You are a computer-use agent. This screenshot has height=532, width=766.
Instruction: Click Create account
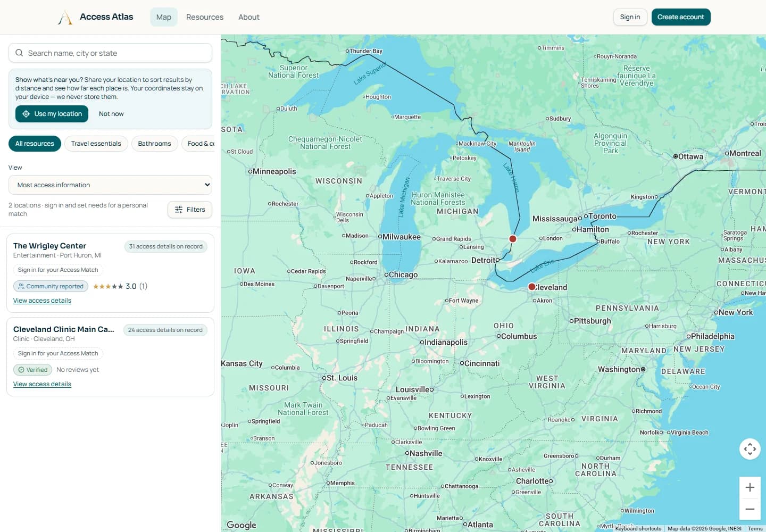[681, 17]
